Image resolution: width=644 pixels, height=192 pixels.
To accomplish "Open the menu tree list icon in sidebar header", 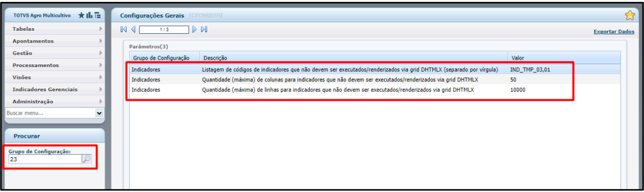I will 97,16.
